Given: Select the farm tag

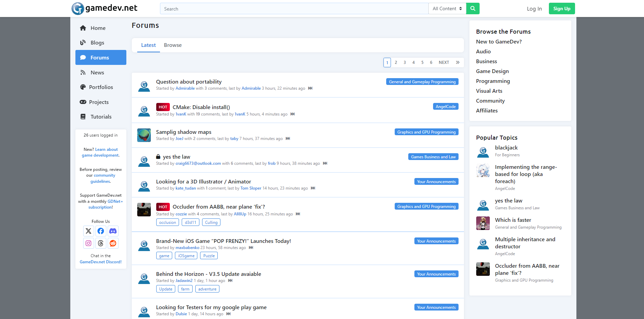Looking at the screenshot, I should point(185,289).
